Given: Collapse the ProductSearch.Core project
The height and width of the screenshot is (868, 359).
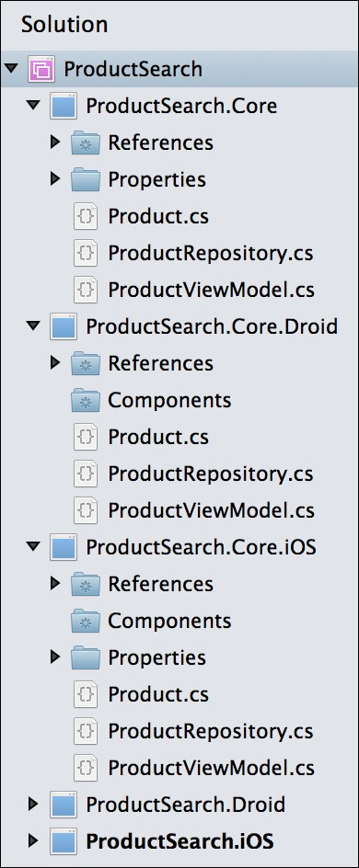Looking at the screenshot, I should click(x=33, y=105).
